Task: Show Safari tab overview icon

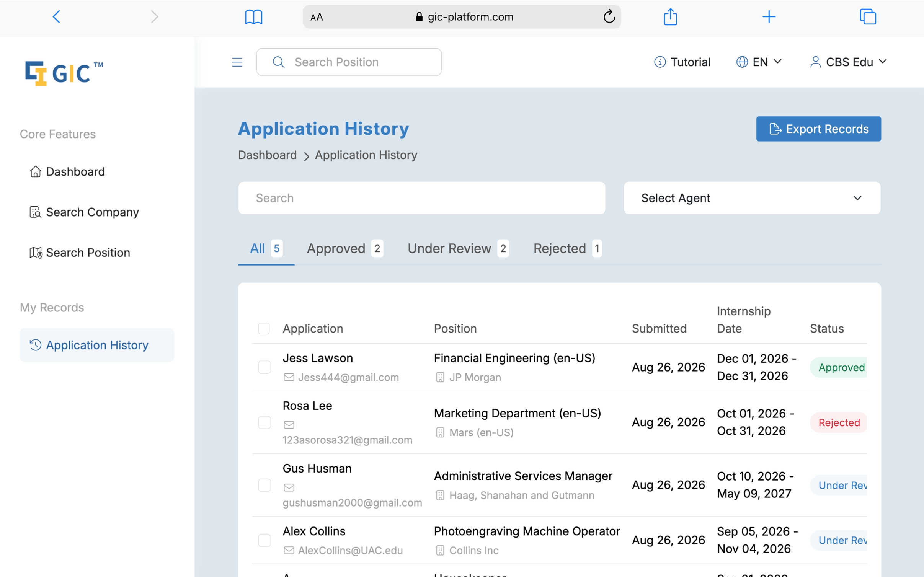Action: pyautogui.click(x=867, y=17)
